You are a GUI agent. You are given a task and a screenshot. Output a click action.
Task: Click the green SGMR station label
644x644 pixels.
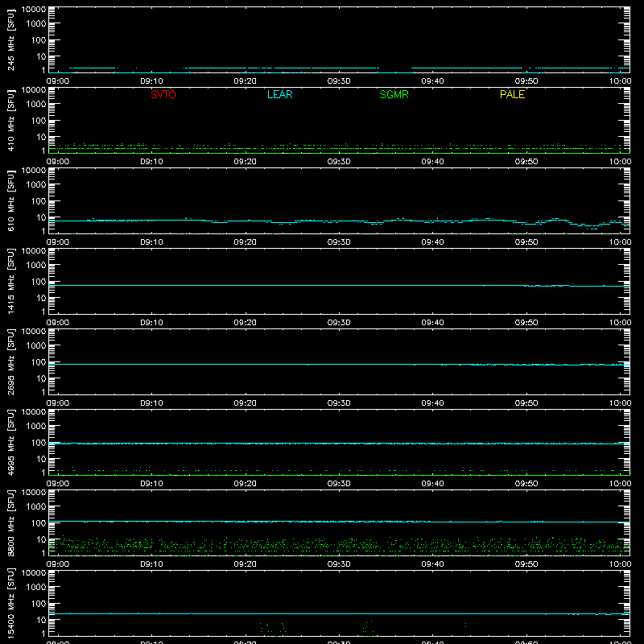tap(394, 94)
